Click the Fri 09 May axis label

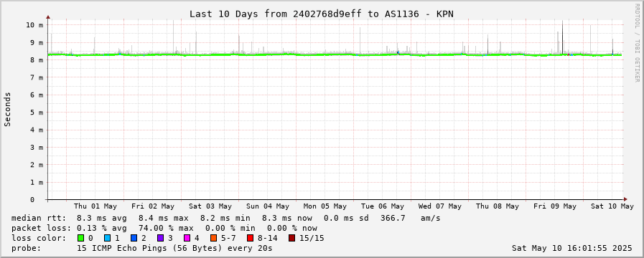555,206
